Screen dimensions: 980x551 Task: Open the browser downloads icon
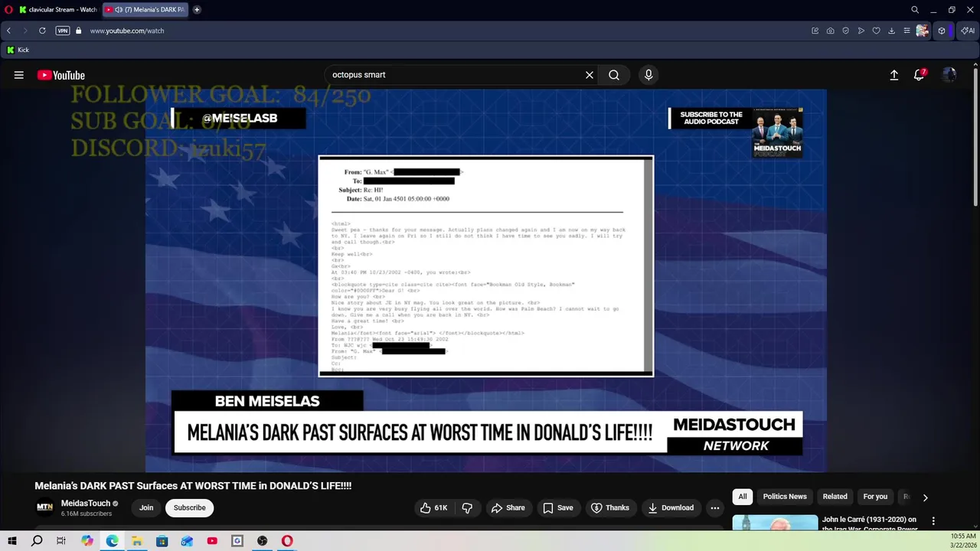pos(892,31)
